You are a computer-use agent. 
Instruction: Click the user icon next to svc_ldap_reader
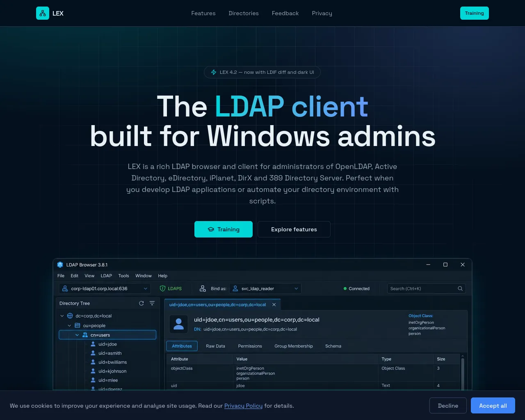(235, 289)
